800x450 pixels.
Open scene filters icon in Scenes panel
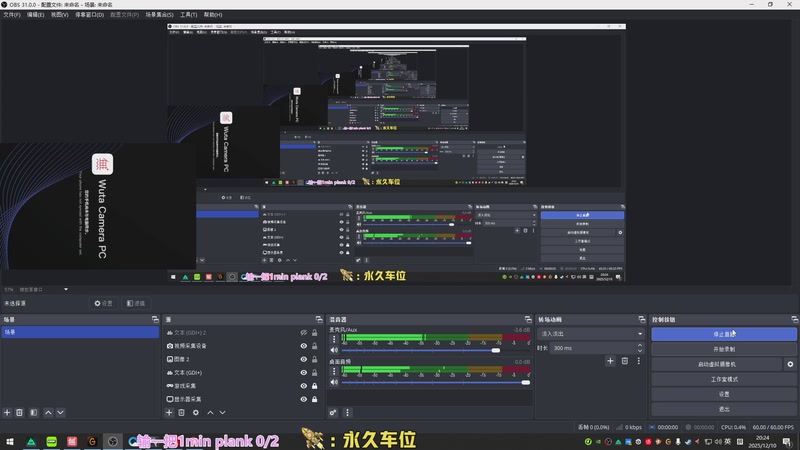click(34, 412)
